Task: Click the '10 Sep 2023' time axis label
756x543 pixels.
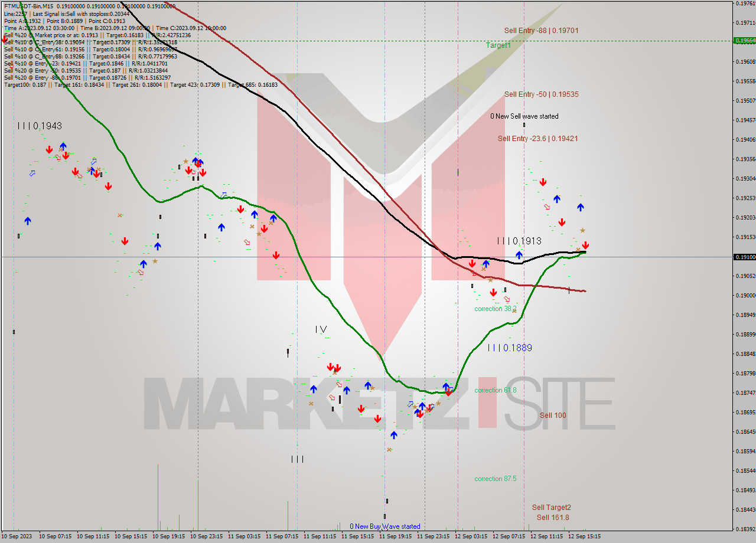Action: pyautogui.click(x=17, y=537)
